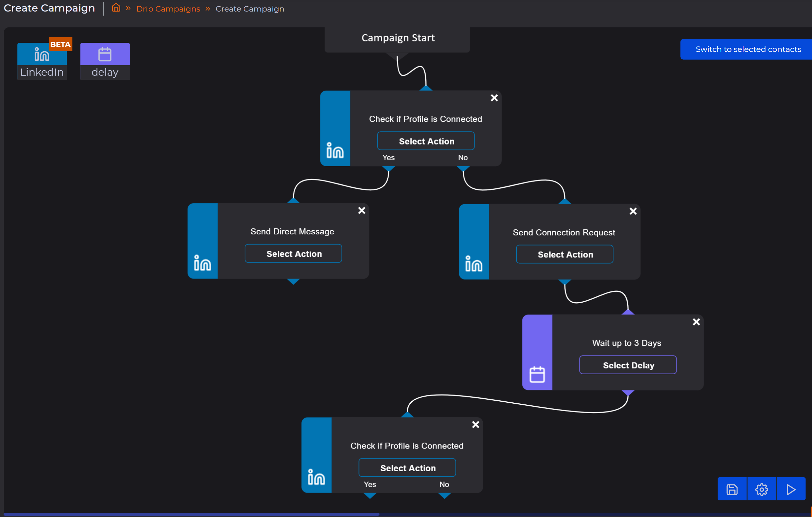Click the LinkedIn icon on Send Connection Request node

click(474, 264)
